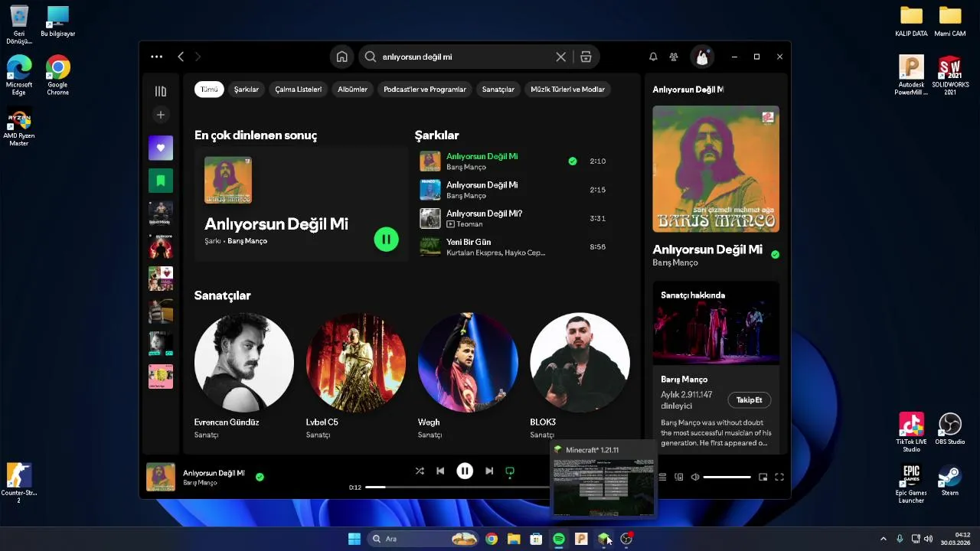
Task: Open the top result album cover
Action: 228,180
